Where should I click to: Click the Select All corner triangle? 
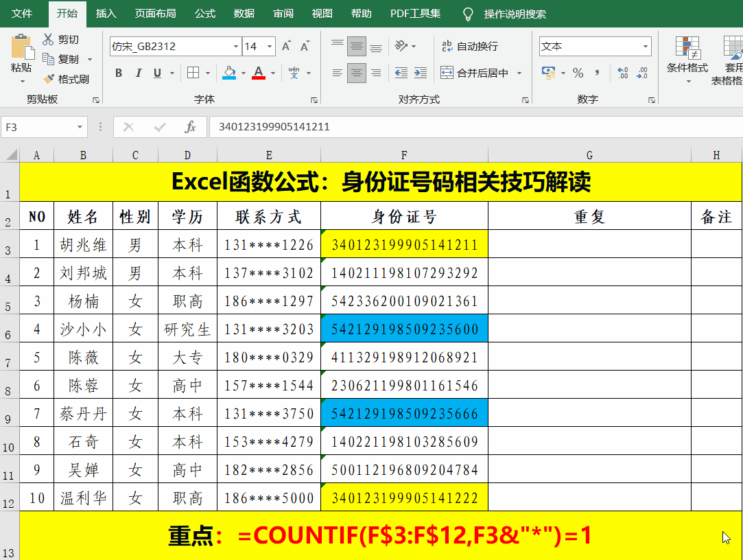pos(12,154)
